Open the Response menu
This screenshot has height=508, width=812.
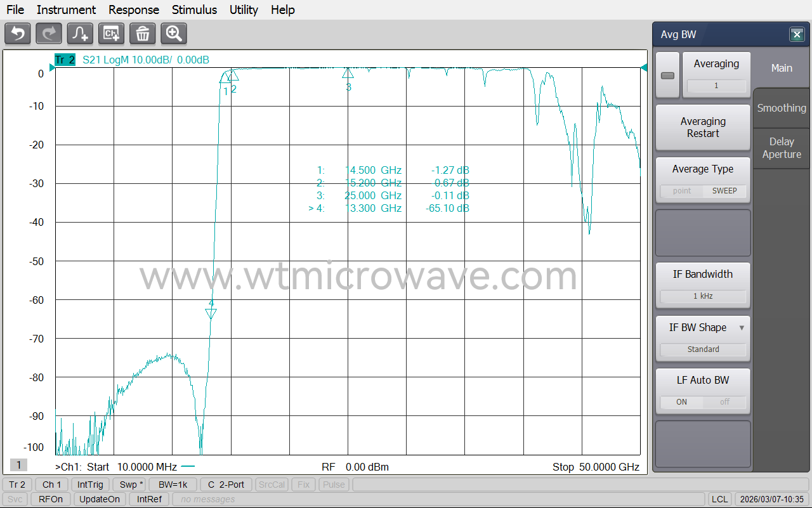point(134,10)
